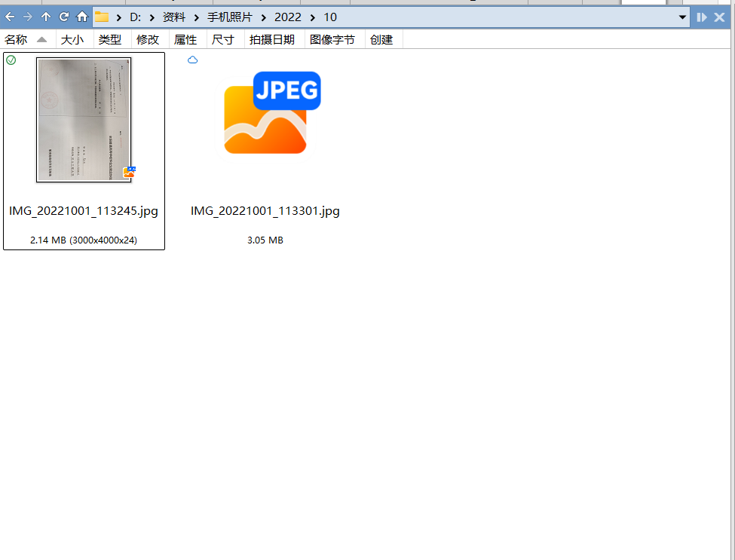This screenshot has width=735, height=560.
Task: Expand the chevron after D:
Action: coord(152,18)
